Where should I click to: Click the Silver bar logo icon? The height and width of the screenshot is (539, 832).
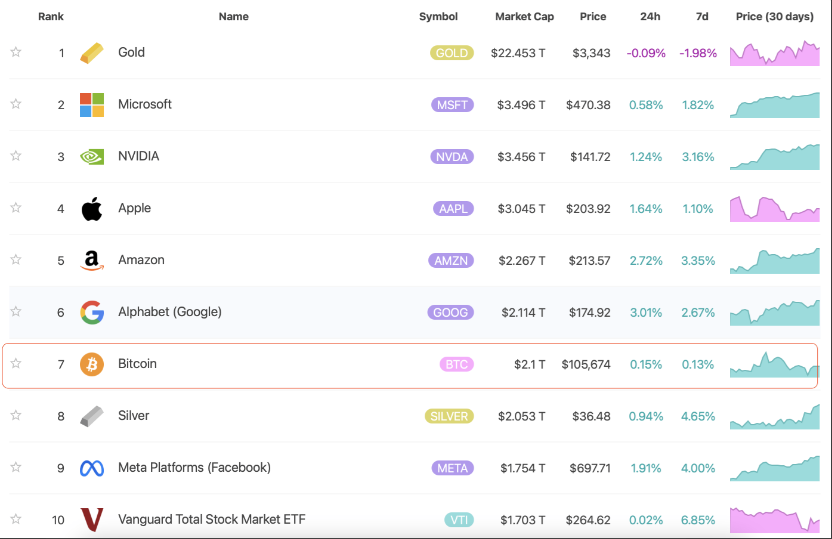pos(92,416)
